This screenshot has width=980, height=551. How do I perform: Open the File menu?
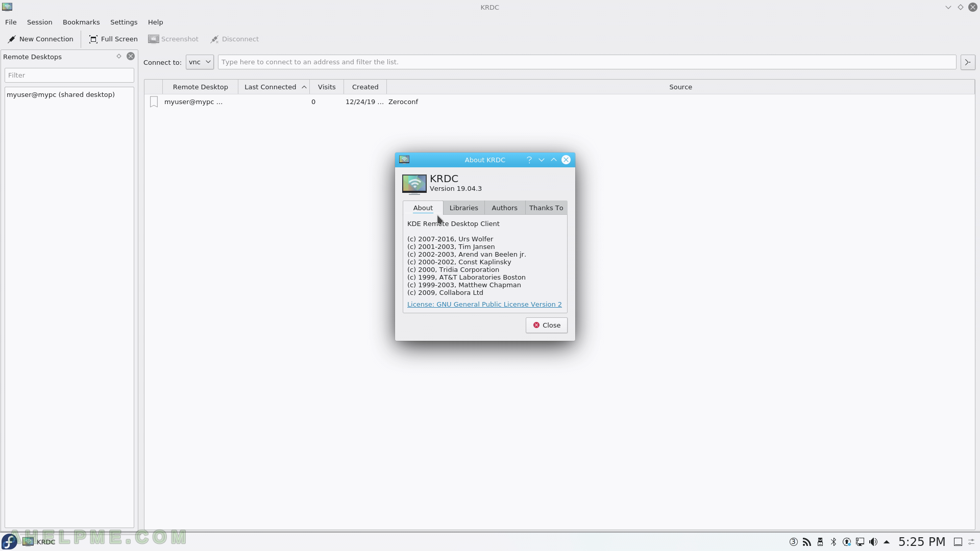pos(11,22)
